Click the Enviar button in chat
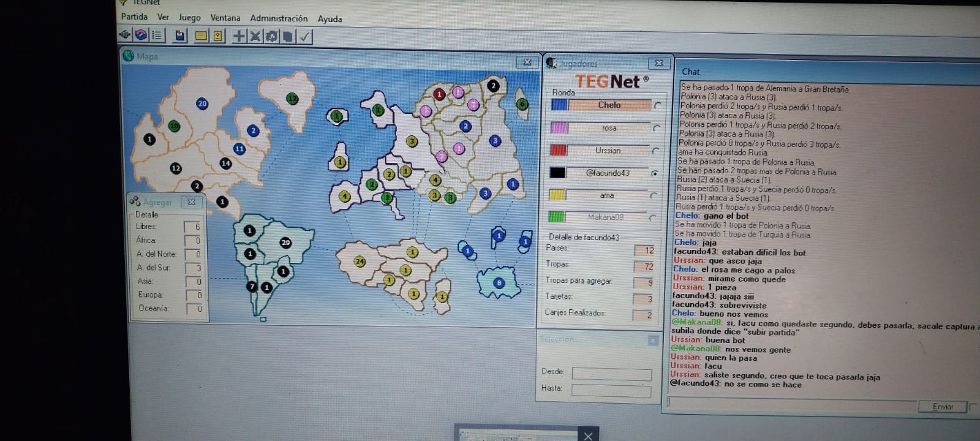Screen dimensions: 980x441 pos(942,407)
